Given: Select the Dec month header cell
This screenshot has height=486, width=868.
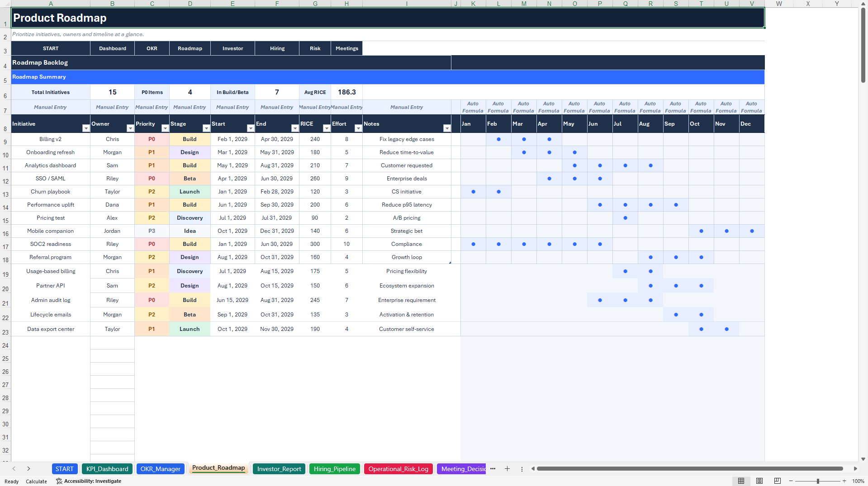Looking at the screenshot, I should [x=752, y=124].
